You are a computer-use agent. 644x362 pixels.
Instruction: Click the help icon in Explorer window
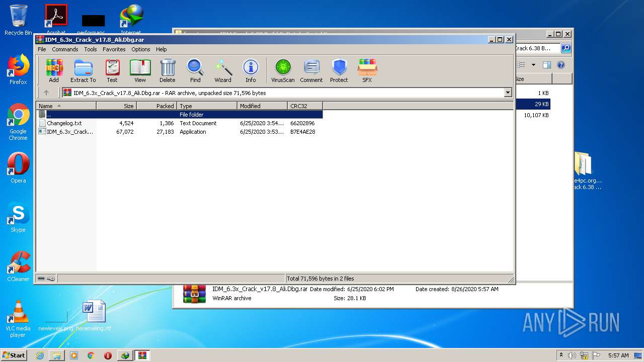click(561, 65)
